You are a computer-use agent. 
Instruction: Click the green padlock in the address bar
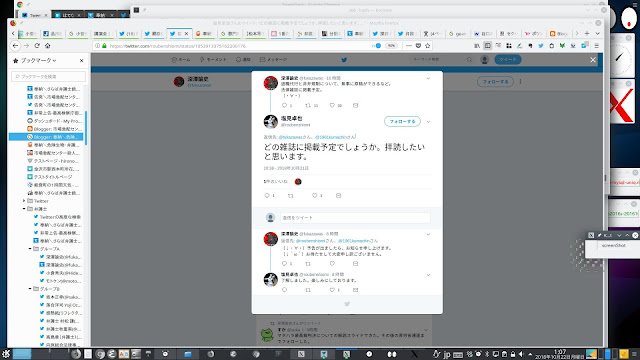point(104,46)
